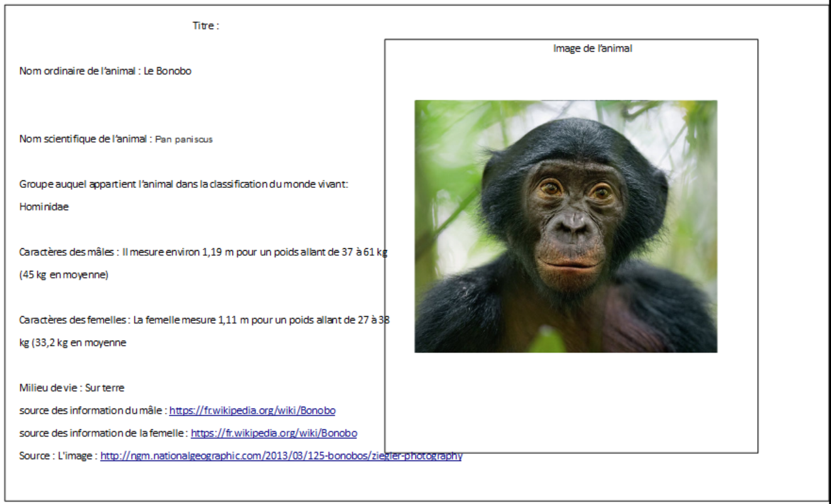Click the 'Titre :' heading text
Viewport: 831px width, 504px height.
(x=206, y=26)
